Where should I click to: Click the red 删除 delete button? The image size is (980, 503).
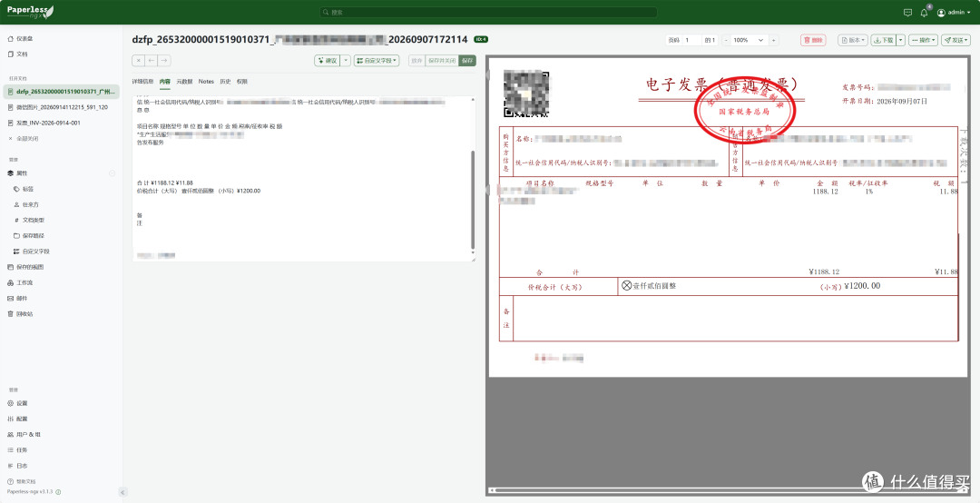(813, 40)
